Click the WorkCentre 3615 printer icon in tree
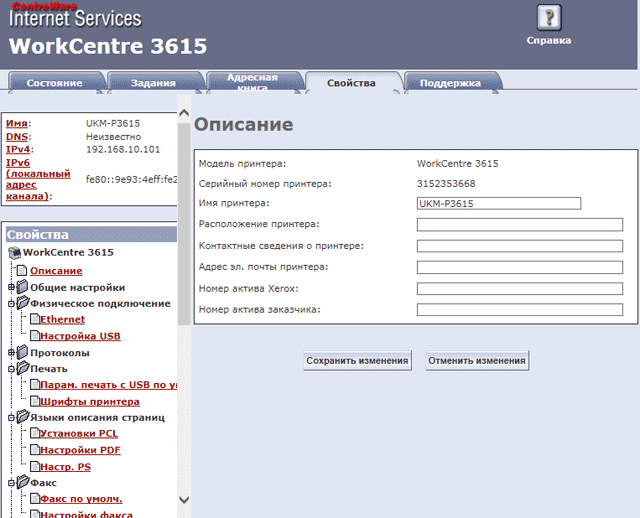The image size is (640, 518). pyautogui.click(x=15, y=253)
